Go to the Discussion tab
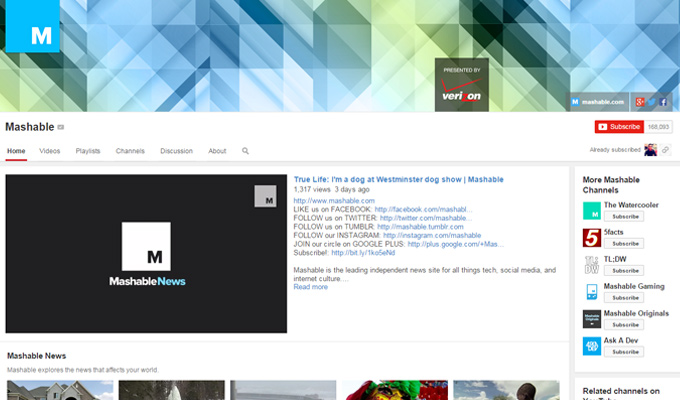 click(177, 151)
